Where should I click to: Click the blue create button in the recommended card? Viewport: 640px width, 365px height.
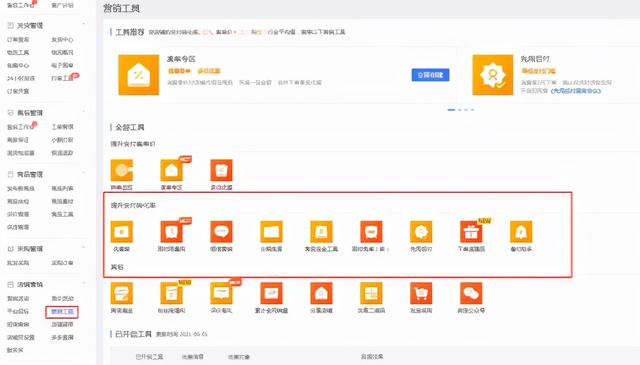click(x=430, y=75)
